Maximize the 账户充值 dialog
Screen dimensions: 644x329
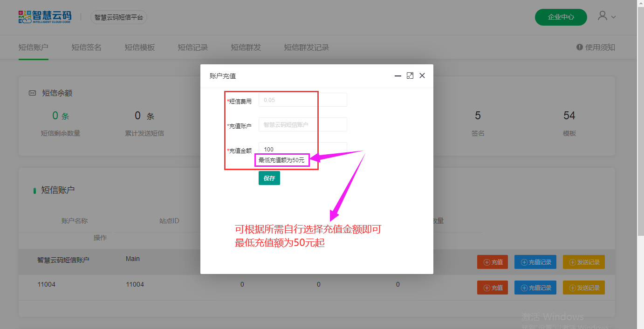(410, 75)
